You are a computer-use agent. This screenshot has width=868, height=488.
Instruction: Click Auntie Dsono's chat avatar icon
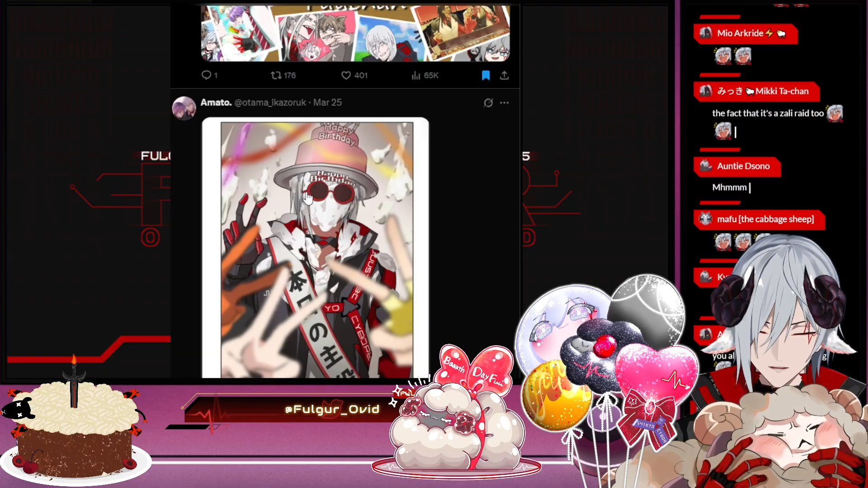[x=706, y=165]
